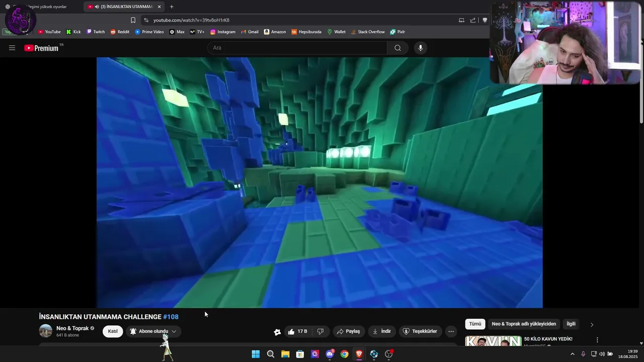
Task: Click the 'Teşekkürler' thanks button
Action: [421, 331]
